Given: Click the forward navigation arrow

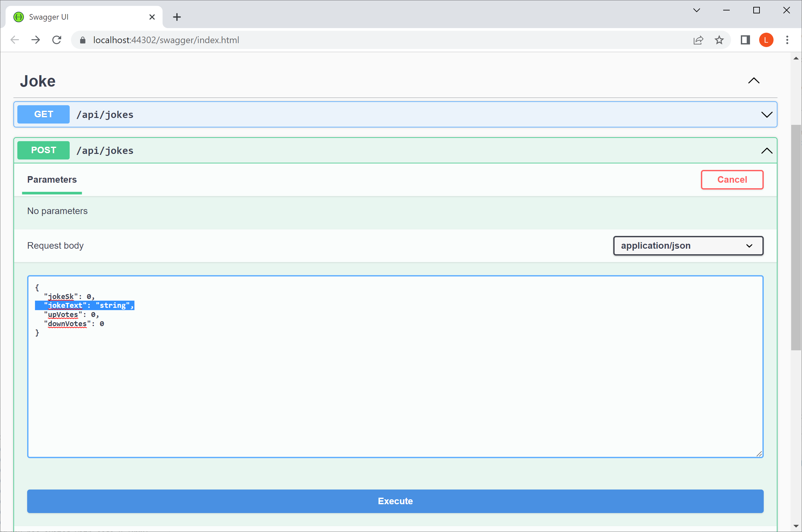Looking at the screenshot, I should (36, 40).
